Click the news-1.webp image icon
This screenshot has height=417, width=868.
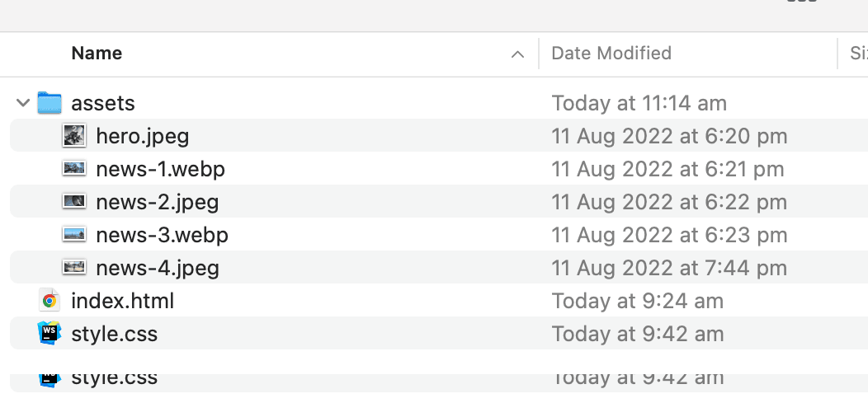tap(74, 169)
